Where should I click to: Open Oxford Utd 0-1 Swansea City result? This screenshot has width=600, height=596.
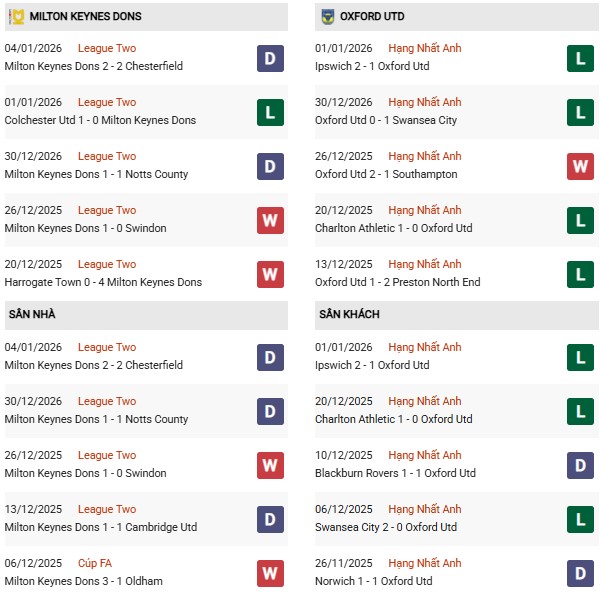(x=386, y=120)
